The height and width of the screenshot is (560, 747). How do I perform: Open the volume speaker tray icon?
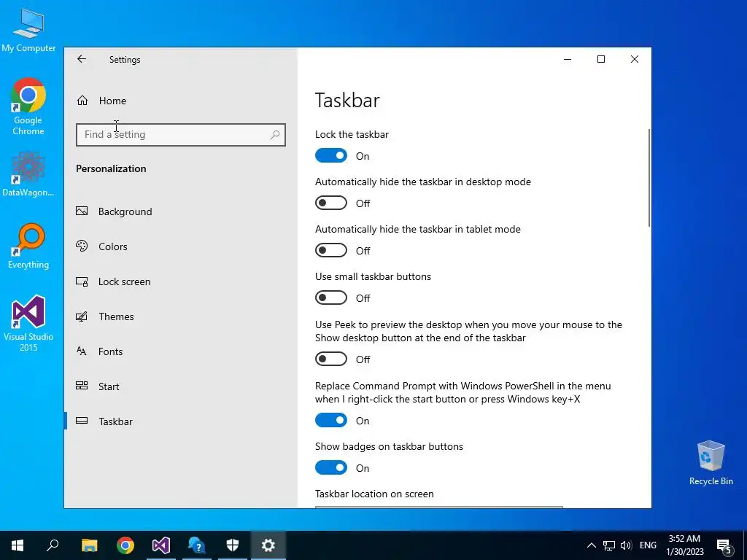(626, 545)
